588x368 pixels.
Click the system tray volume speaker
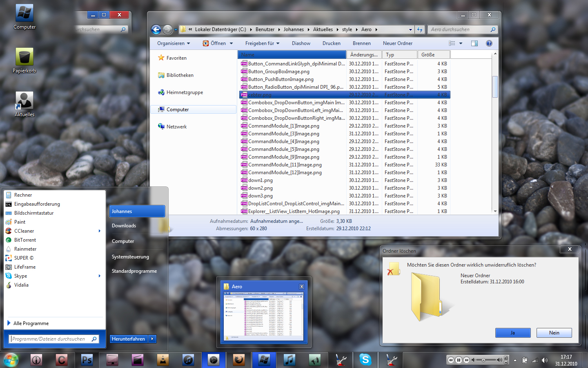544,360
